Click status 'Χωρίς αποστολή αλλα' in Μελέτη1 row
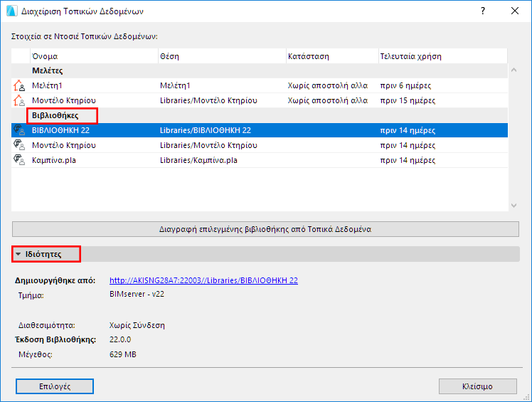Viewport: 532px width, 402px height. click(x=328, y=85)
